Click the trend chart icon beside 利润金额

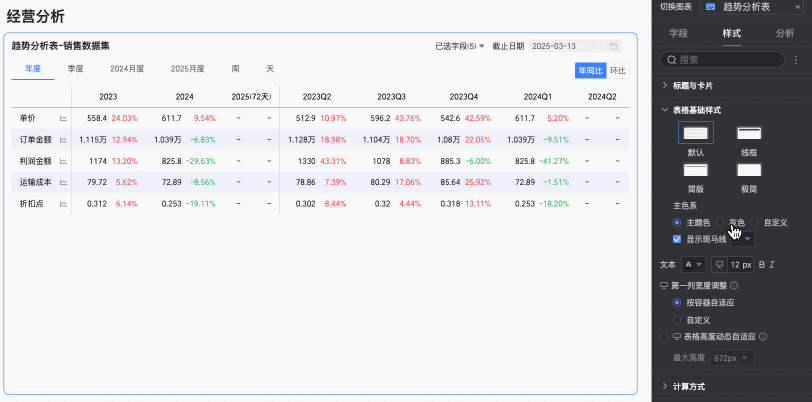63,161
